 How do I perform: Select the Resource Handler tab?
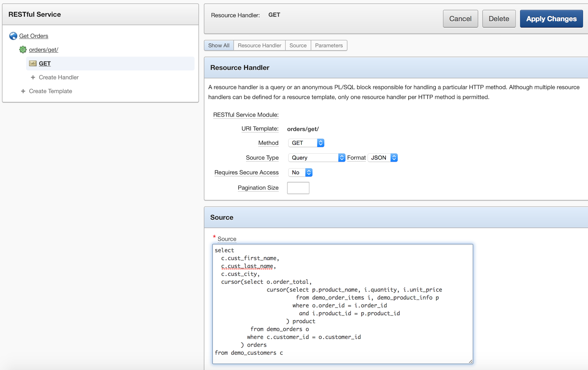coord(259,45)
